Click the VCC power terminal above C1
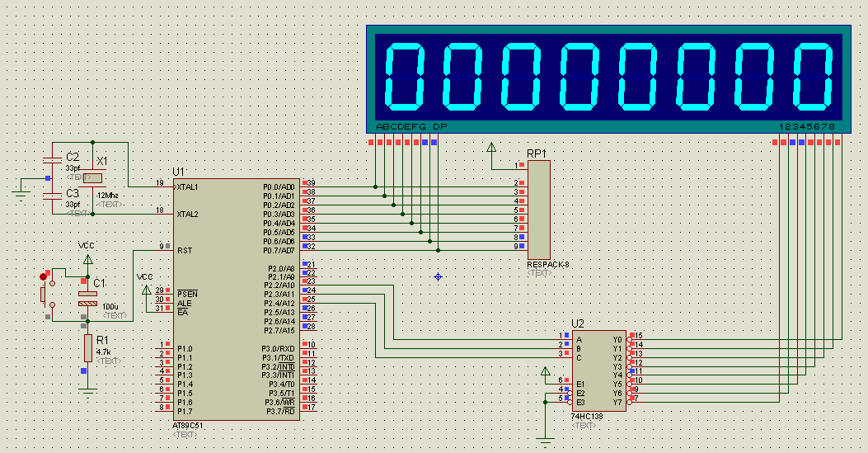Screen dimensions: 868x453 coord(87,259)
